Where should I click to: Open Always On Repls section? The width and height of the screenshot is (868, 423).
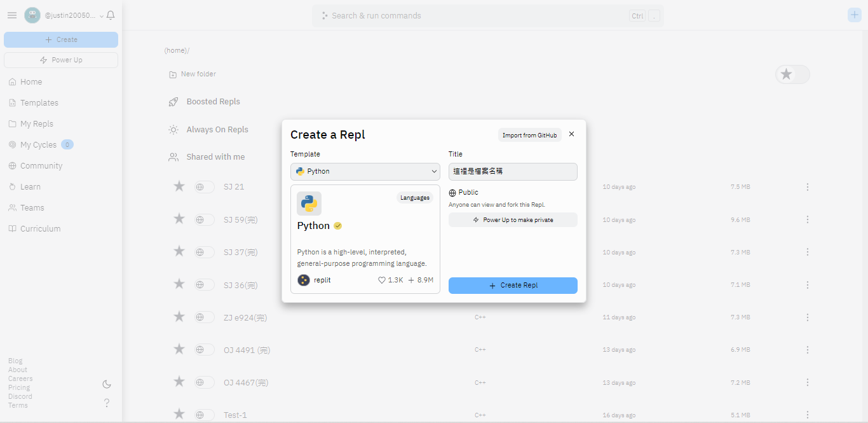[x=208, y=130]
